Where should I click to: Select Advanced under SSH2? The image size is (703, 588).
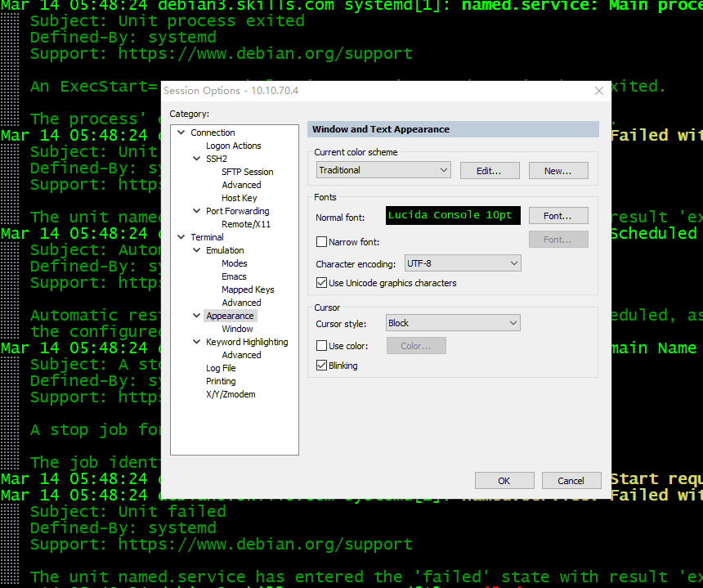[241, 185]
